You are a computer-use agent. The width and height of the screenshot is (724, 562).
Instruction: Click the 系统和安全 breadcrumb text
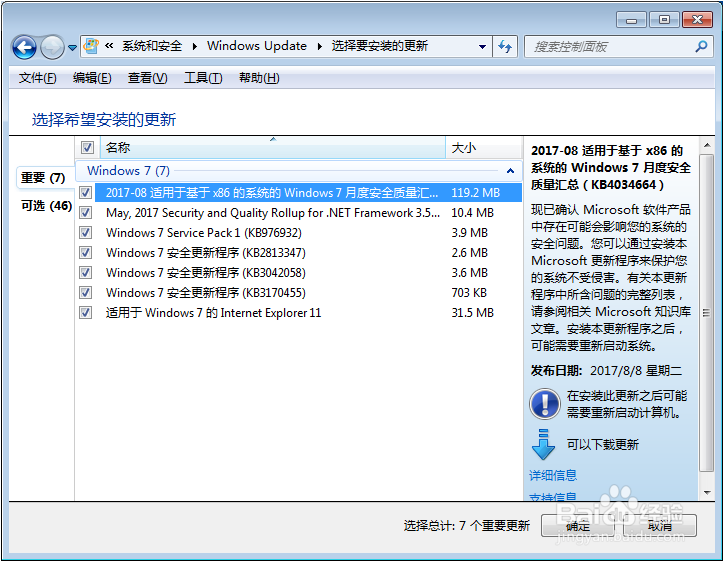click(x=152, y=46)
